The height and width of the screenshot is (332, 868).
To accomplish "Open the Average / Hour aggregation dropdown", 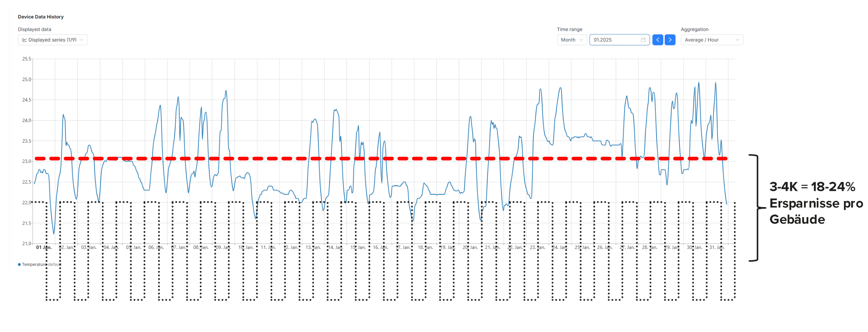I will pyautogui.click(x=711, y=40).
